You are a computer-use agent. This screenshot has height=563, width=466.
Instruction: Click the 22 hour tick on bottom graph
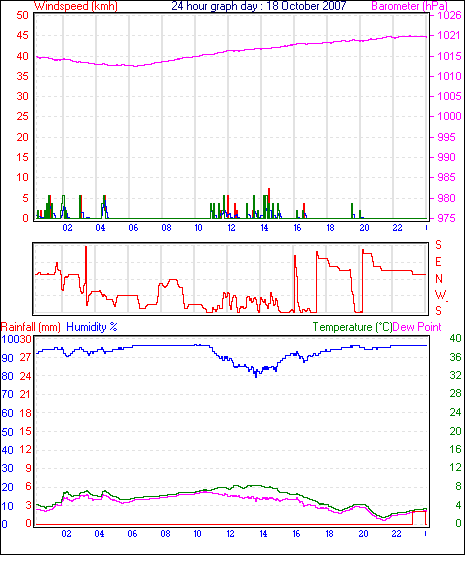coord(396,534)
